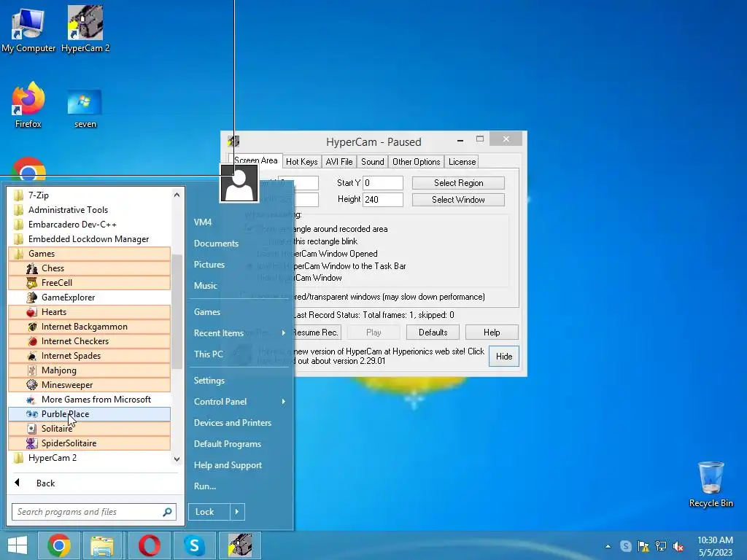Screen dimensions: 747x560
Task: Select the HyperCam 2 desktop icon
Action: pyautogui.click(x=85, y=29)
